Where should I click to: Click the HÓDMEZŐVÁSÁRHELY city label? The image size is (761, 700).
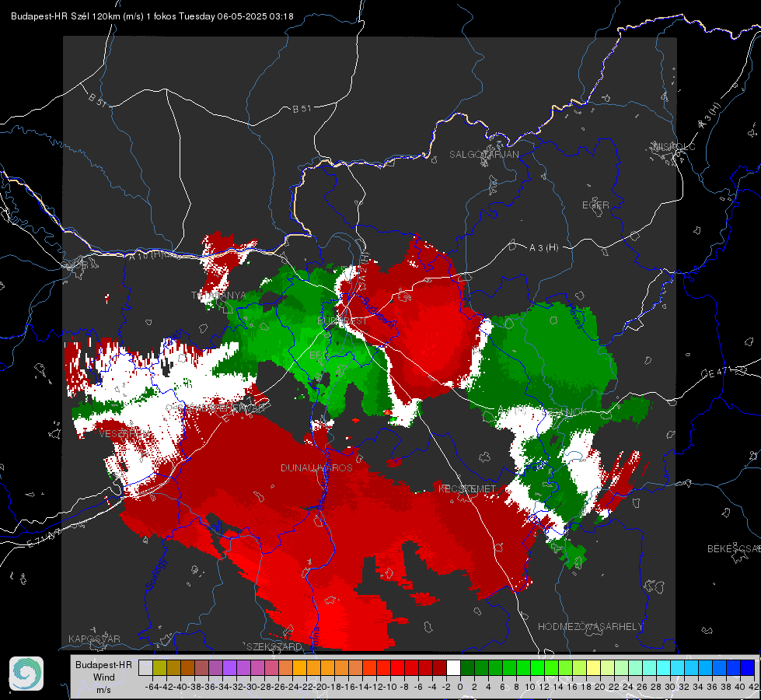(591, 627)
